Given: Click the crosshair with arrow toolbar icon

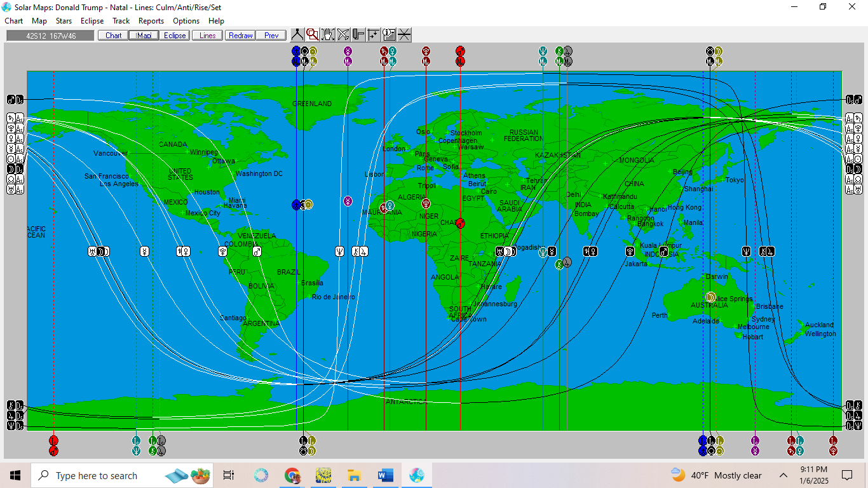Looking at the screenshot, I should point(374,35).
